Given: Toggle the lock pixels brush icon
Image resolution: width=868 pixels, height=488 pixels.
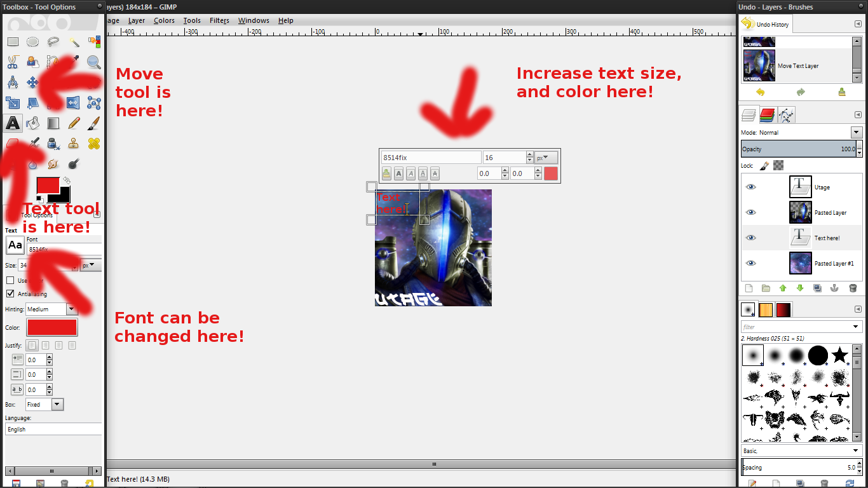Looking at the screenshot, I should 765,166.
